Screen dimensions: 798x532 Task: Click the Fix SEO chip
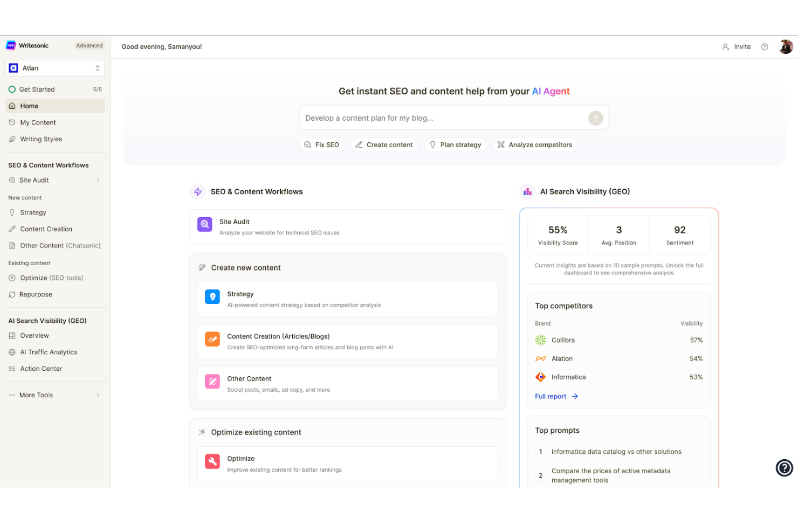[x=322, y=144]
